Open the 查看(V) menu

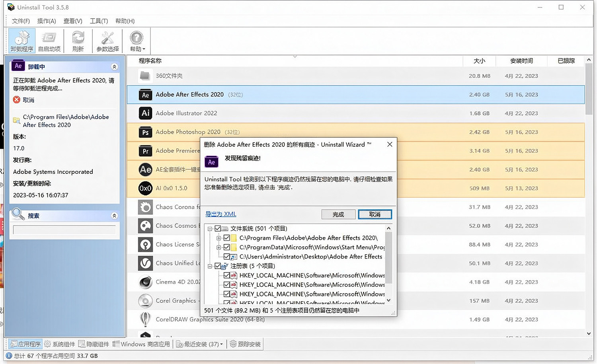[73, 21]
